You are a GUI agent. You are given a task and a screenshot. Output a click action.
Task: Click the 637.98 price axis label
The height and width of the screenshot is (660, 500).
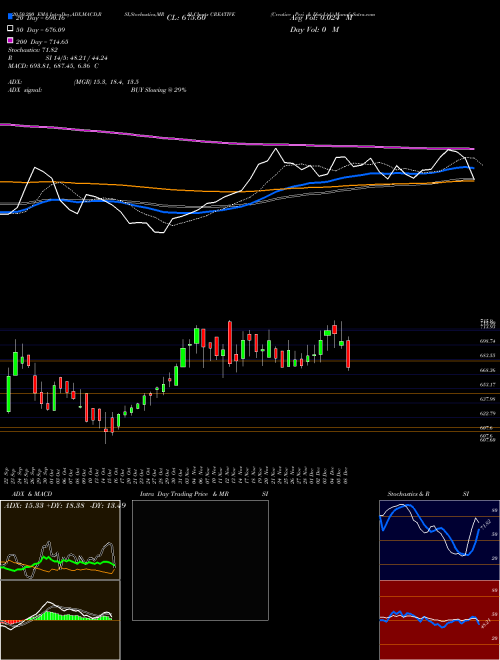[x=487, y=399]
